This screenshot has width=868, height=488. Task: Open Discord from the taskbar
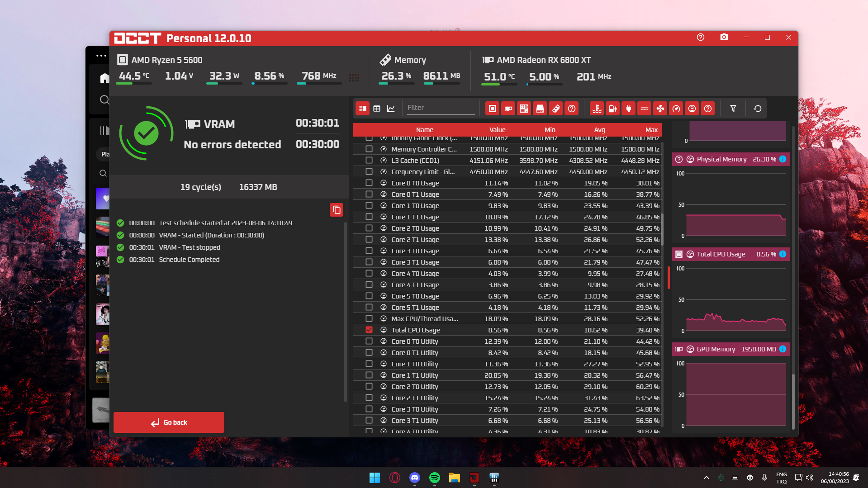(x=415, y=478)
